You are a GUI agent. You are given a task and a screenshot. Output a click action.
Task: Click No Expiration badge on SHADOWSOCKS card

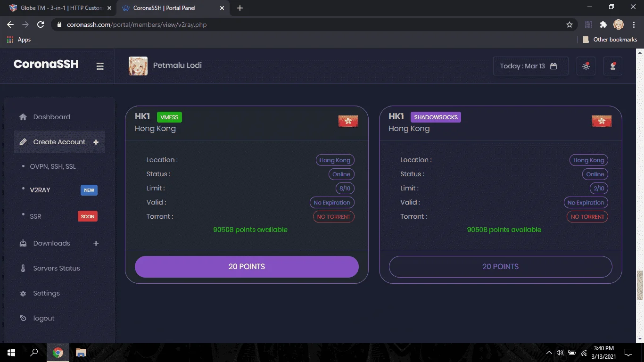coord(586,203)
